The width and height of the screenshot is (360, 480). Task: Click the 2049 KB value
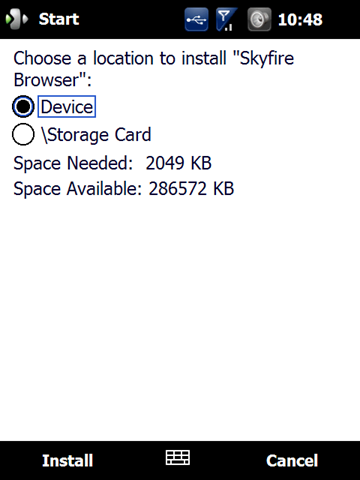[x=179, y=163]
